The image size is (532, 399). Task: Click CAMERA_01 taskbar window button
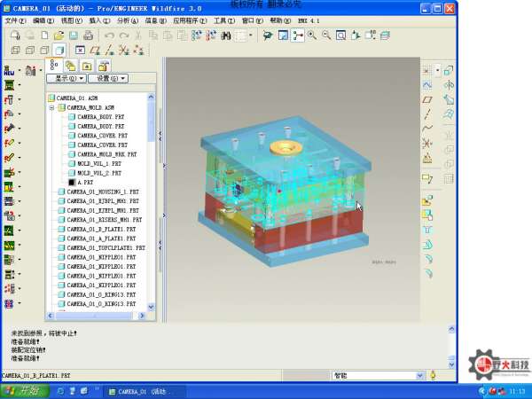(145, 391)
